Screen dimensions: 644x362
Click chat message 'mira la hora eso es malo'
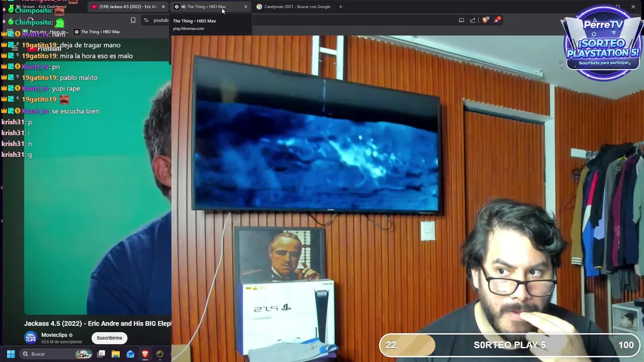coord(96,56)
